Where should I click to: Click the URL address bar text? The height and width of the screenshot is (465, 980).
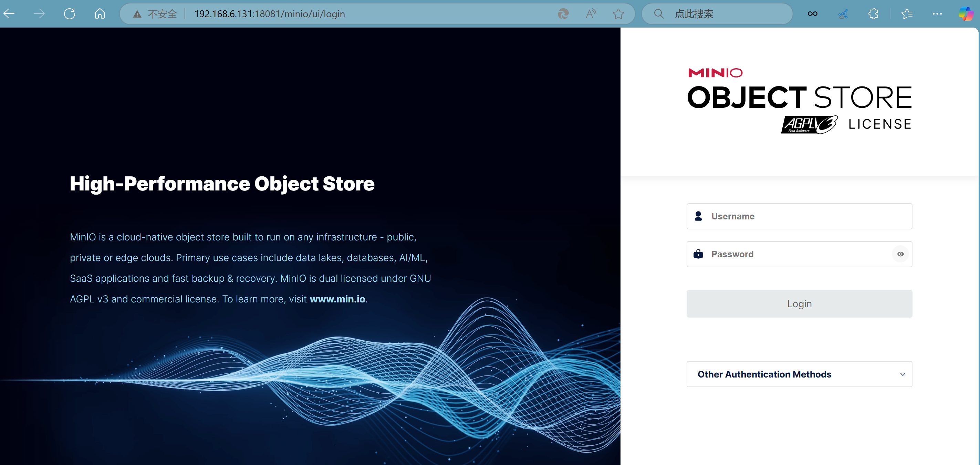click(269, 14)
